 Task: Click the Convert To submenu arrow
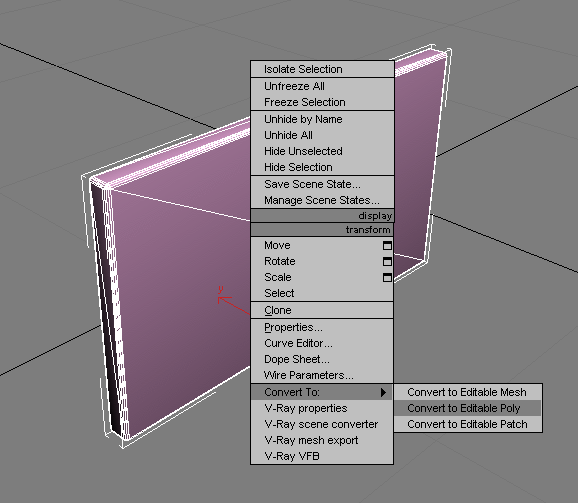pyautogui.click(x=383, y=392)
